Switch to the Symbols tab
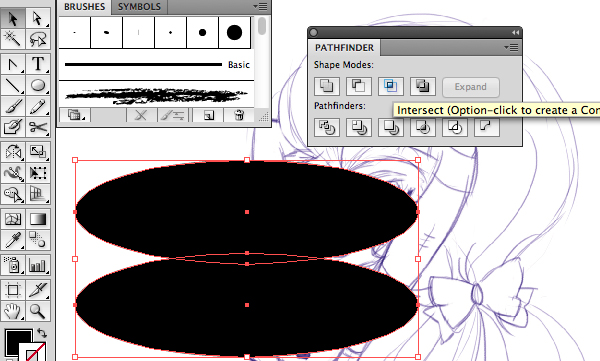This screenshot has width=600, height=361. pyautogui.click(x=139, y=7)
